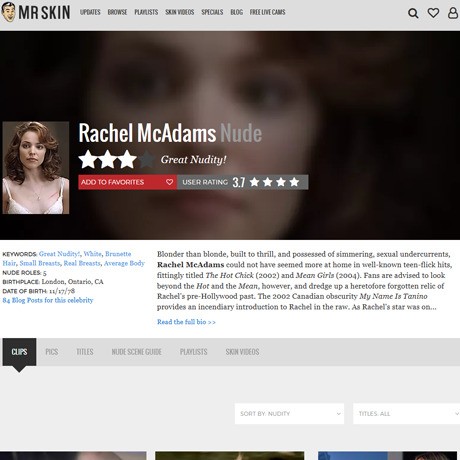Select the first white nudity rating star
The image size is (460, 460).
click(x=88, y=159)
